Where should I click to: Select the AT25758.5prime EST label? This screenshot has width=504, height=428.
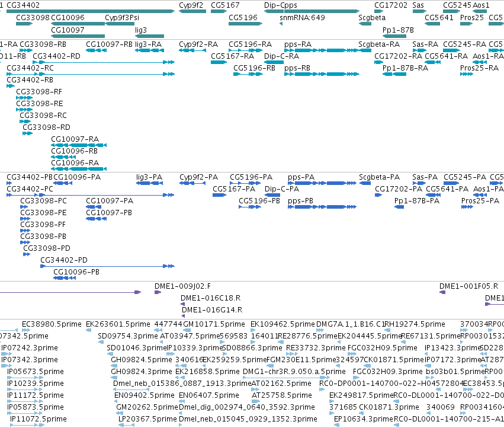[x=281, y=395]
